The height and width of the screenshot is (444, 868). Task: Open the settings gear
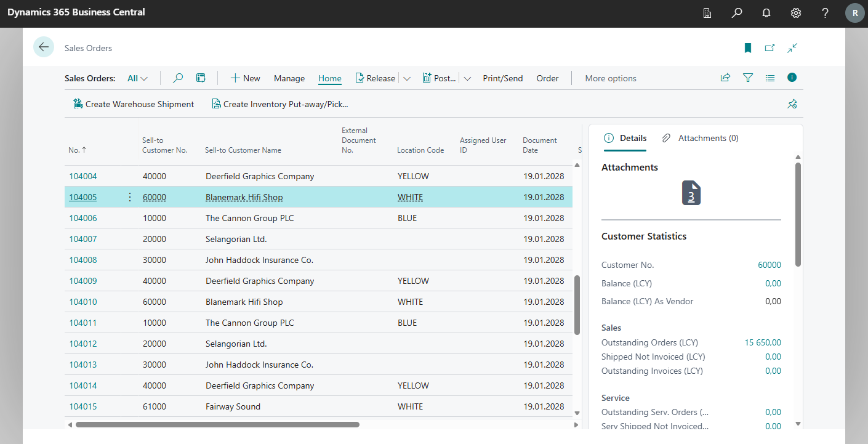click(x=796, y=13)
